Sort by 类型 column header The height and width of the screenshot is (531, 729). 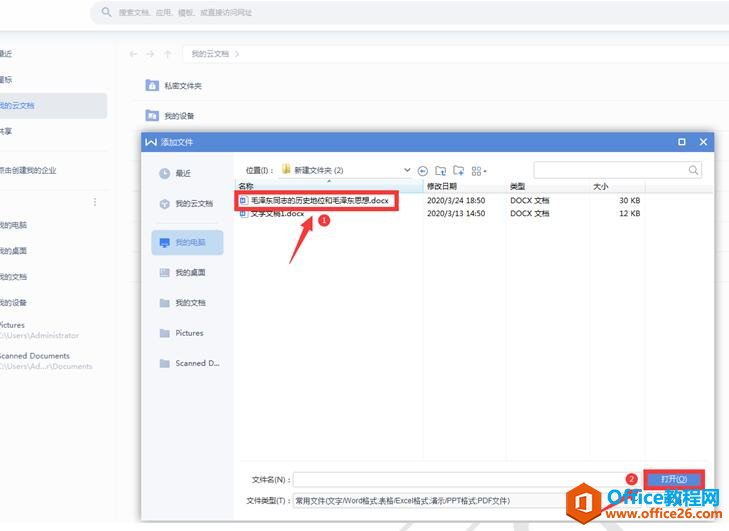[548, 186]
